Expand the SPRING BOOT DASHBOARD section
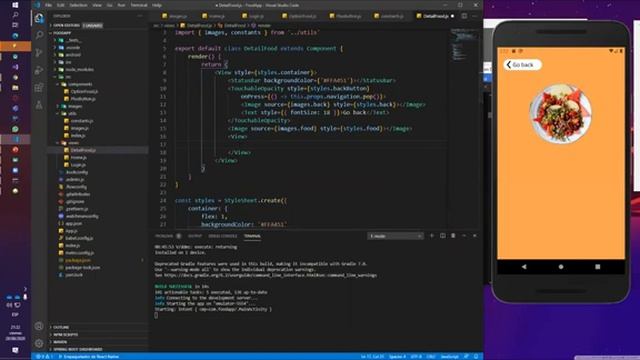The image size is (640, 360). pyautogui.click(x=77, y=349)
